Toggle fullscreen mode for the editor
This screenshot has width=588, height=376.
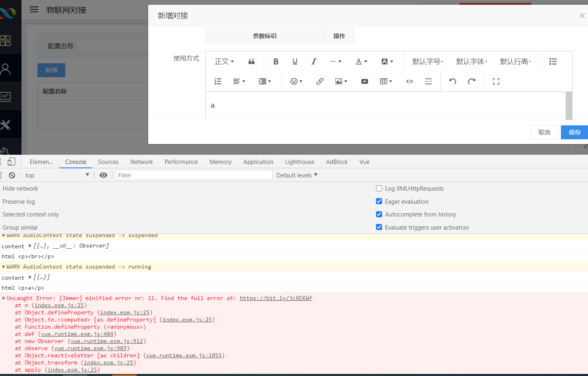coord(496,82)
